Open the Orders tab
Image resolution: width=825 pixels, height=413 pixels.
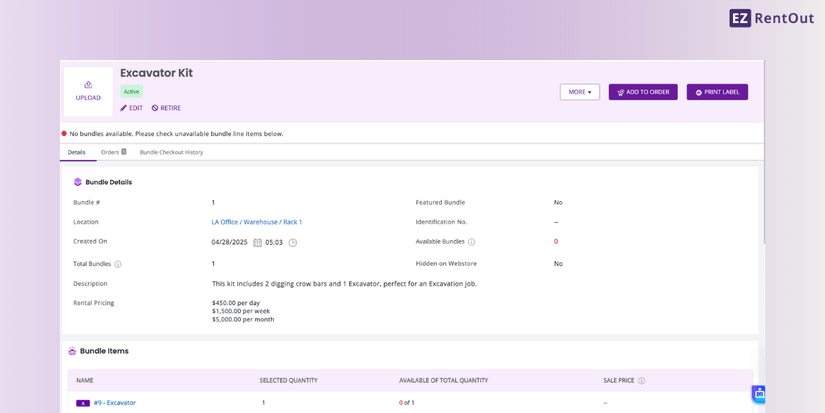(113, 152)
